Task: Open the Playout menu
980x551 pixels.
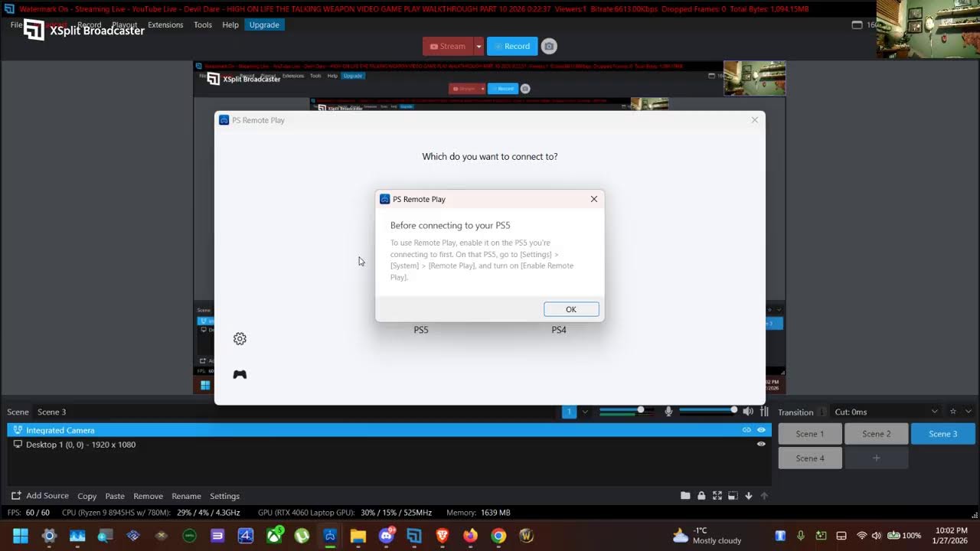Action: pyautogui.click(x=125, y=24)
